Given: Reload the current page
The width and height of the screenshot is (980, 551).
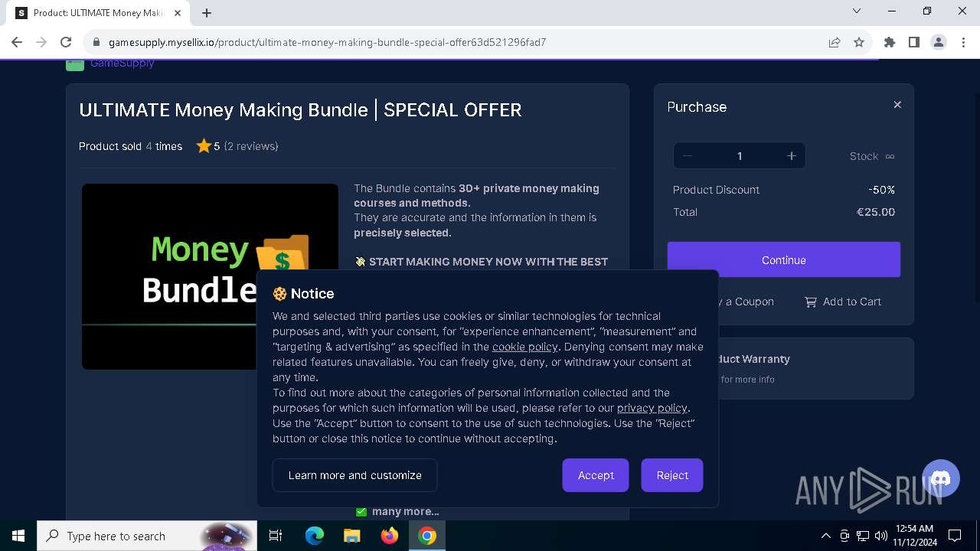Looking at the screenshot, I should click(66, 42).
